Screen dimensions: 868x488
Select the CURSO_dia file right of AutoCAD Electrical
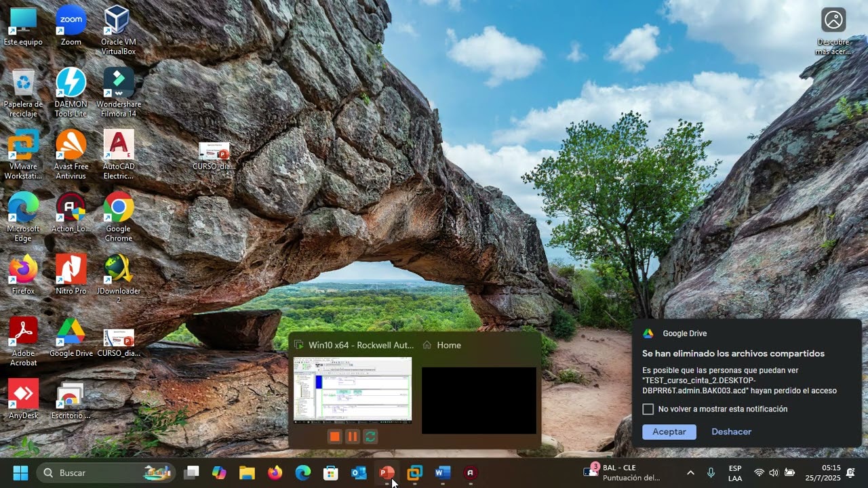(214, 156)
